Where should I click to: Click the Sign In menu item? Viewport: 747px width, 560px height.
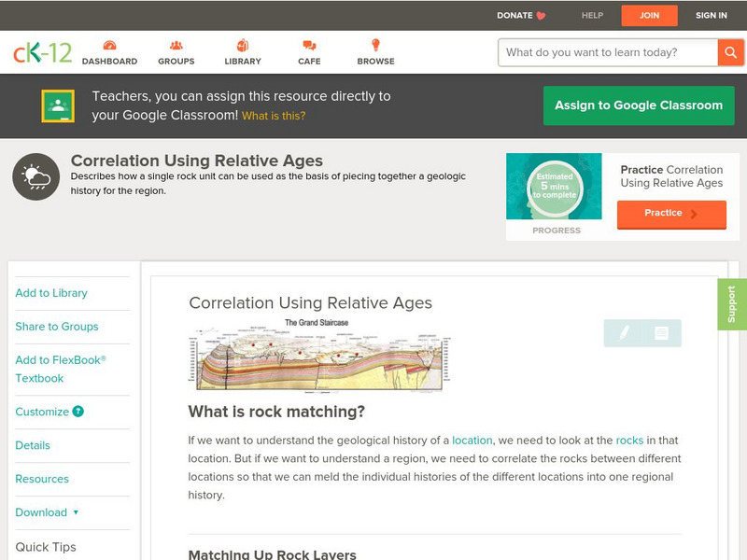click(x=711, y=15)
